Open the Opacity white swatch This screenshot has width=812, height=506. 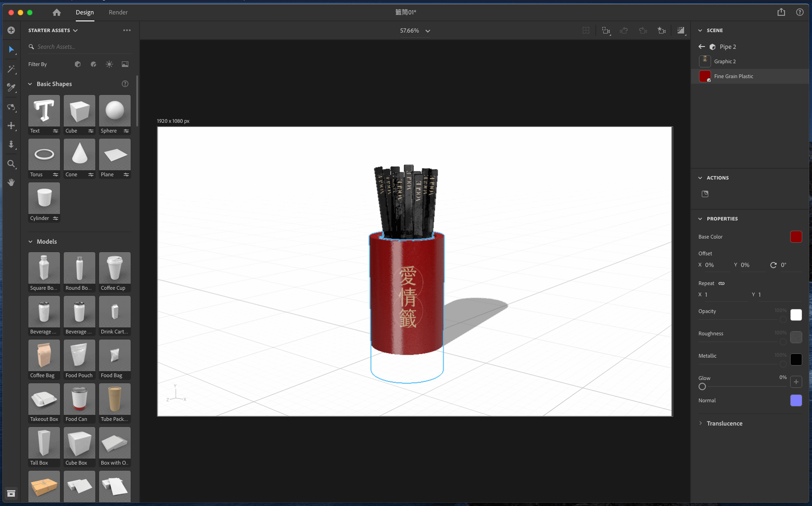point(796,315)
